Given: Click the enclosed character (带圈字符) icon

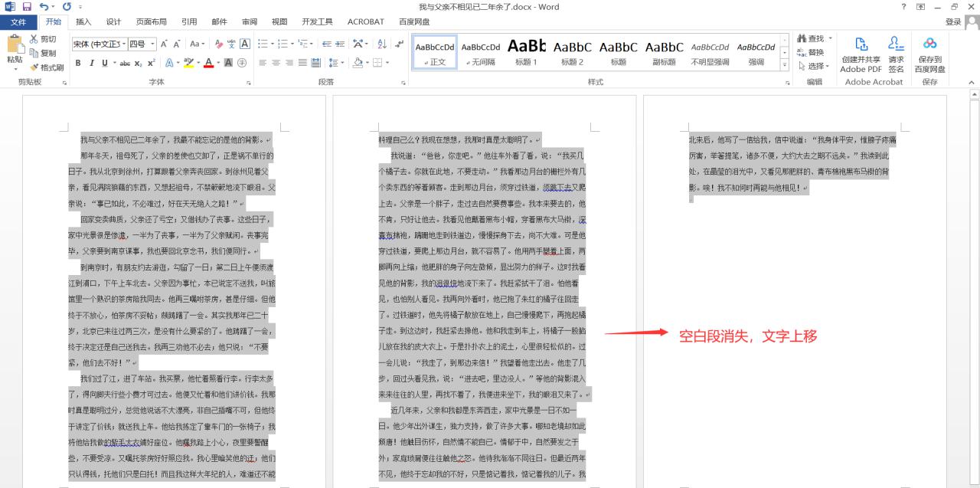Looking at the screenshot, I should pos(242,63).
